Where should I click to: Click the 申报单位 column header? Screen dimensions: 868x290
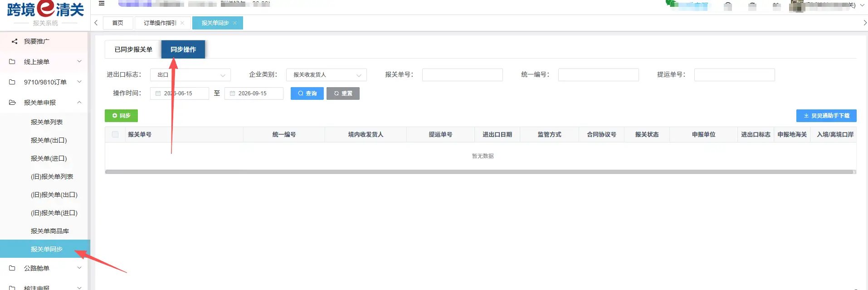pyautogui.click(x=704, y=134)
